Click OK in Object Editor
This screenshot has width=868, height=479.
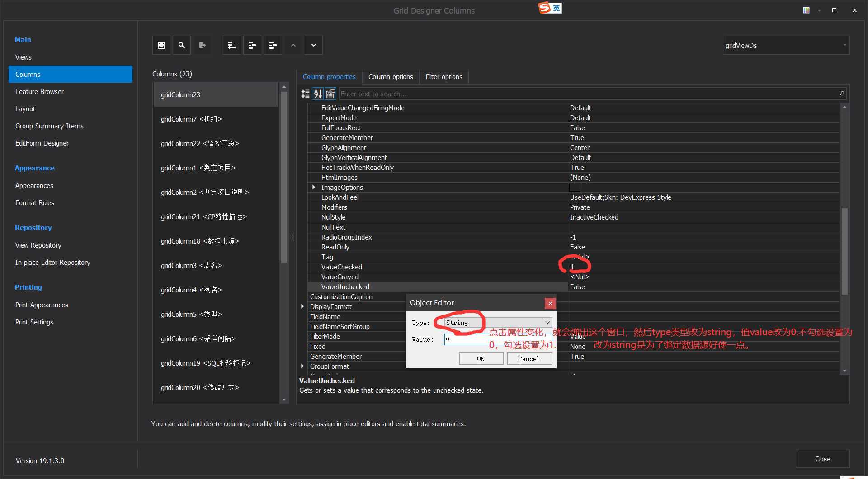click(x=481, y=359)
